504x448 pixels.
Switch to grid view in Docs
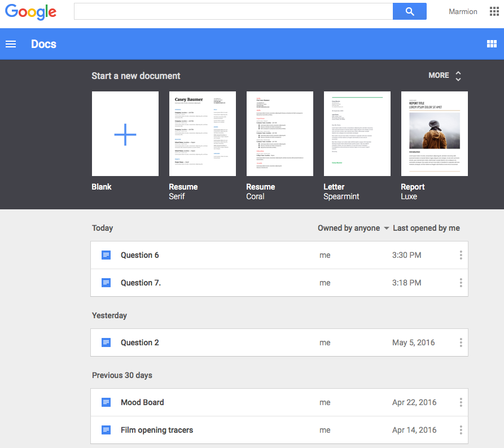click(x=492, y=43)
